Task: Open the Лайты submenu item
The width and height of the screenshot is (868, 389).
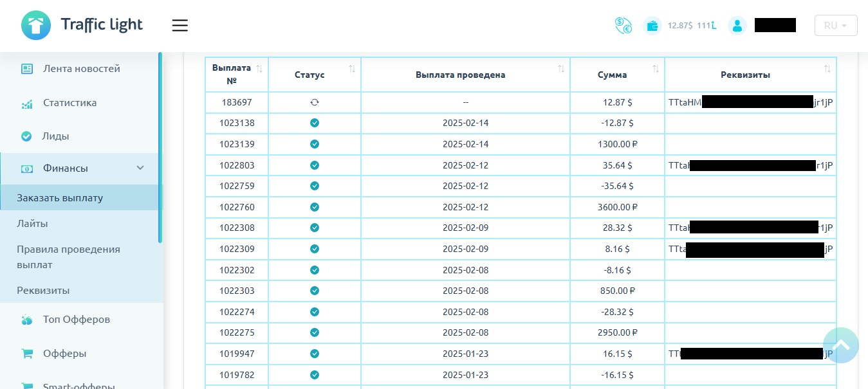Action: pyautogui.click(x=32, y=223)
